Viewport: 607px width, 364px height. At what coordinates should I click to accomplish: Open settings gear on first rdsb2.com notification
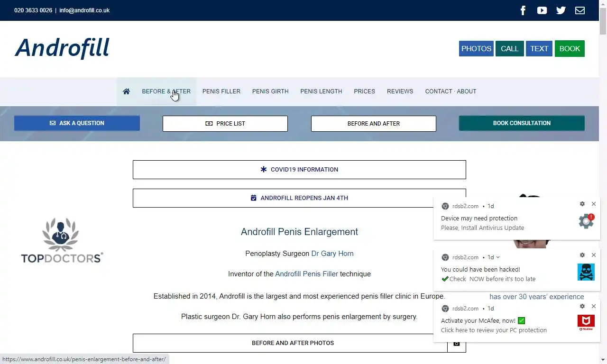582,204
